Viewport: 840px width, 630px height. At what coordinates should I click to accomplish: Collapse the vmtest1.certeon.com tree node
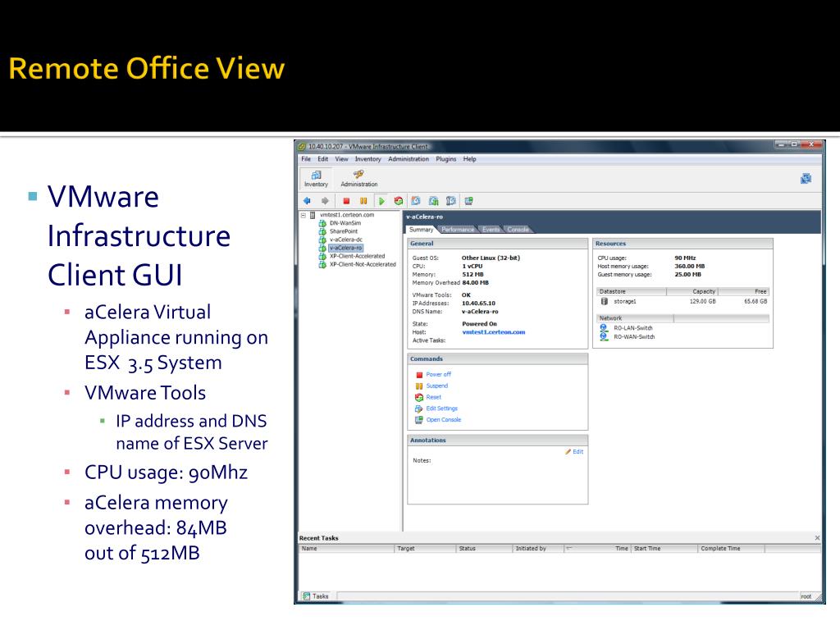pos(304,215)
